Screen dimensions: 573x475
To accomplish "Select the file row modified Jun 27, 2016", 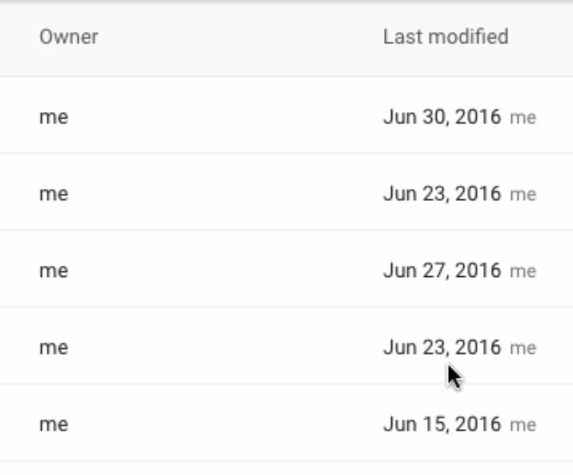I will (x=286, y=269).
